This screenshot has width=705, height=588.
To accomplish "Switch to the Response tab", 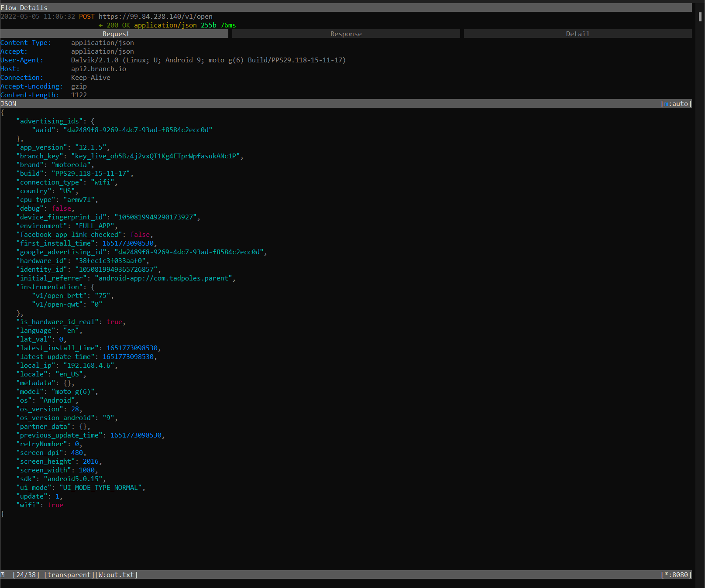I will click(346, 34).
